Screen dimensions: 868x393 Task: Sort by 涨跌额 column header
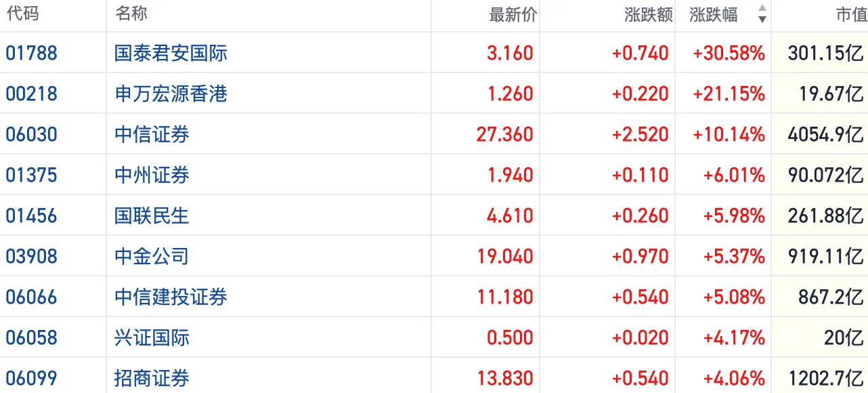click(x=649, y=15)
